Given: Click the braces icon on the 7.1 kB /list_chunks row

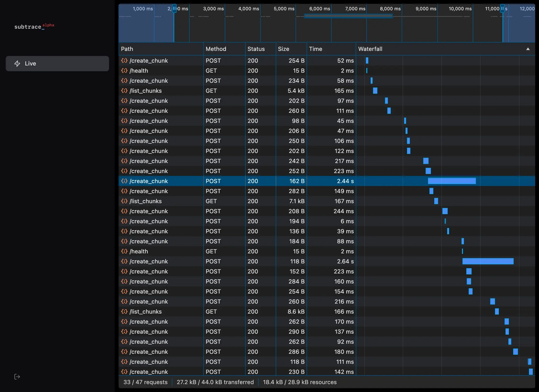Looking at the screenshot, I should click(x=124, y=201).
